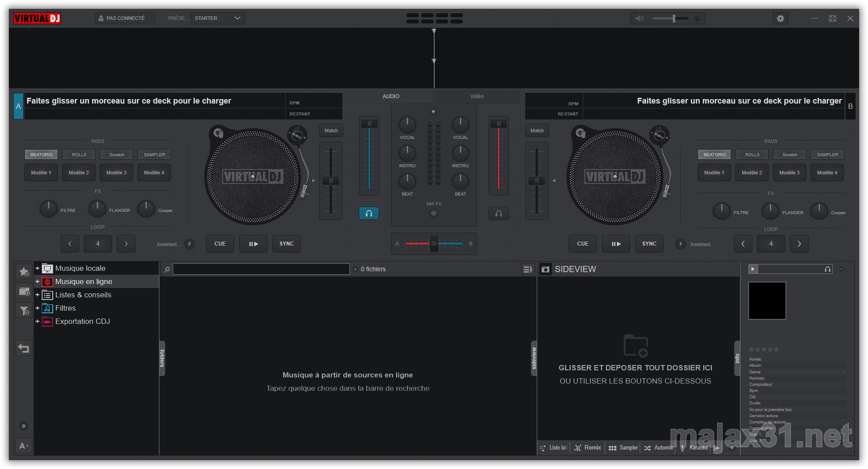This screenshot has height=469, width=868.
Task: Click the master volume speaker icon
Action: [639, 18]
